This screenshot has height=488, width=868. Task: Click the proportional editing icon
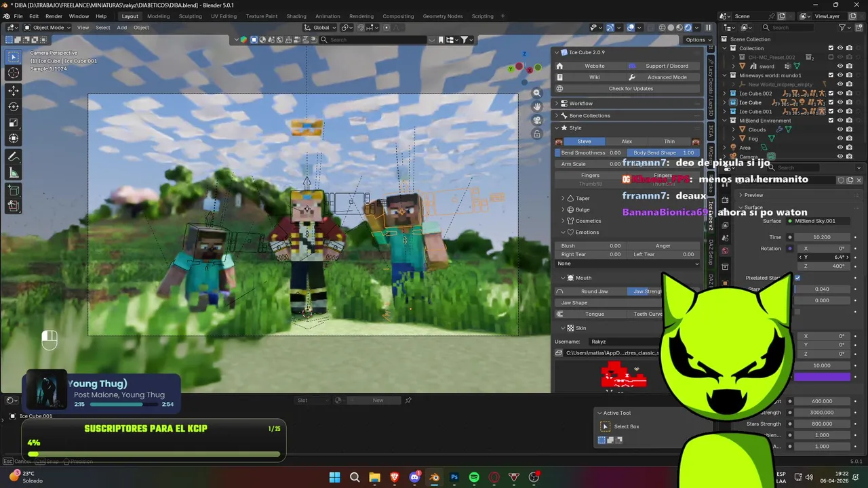(x=387, y=28)
